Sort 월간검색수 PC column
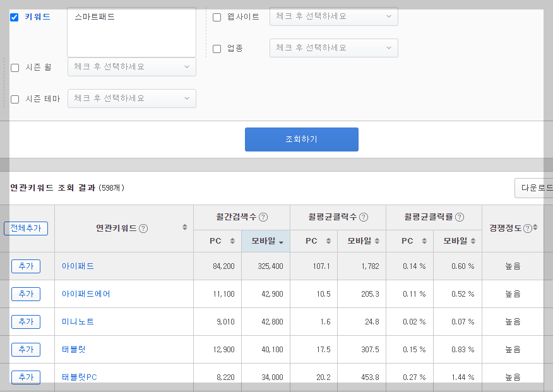Image resolution: width=553 pixels, height=392 pixels. point(232,241)
